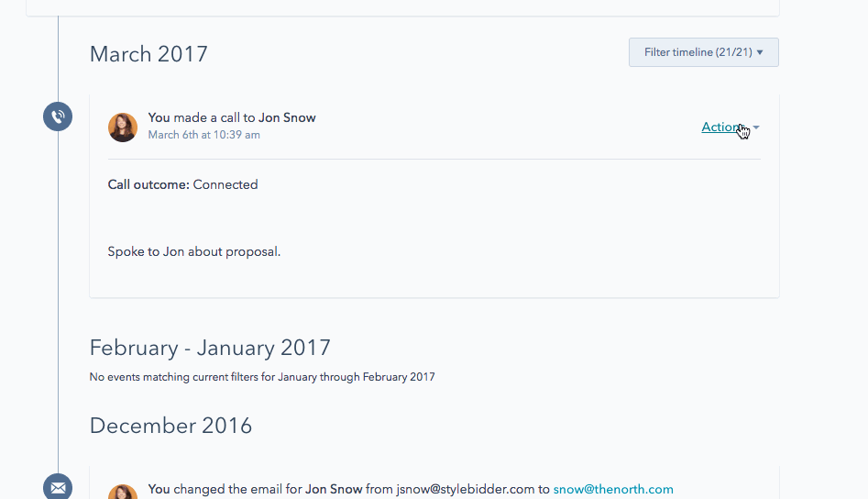This screenshot has height=499, width=868.
Task: Click the user avatar in call event
Action: point(122,128)
